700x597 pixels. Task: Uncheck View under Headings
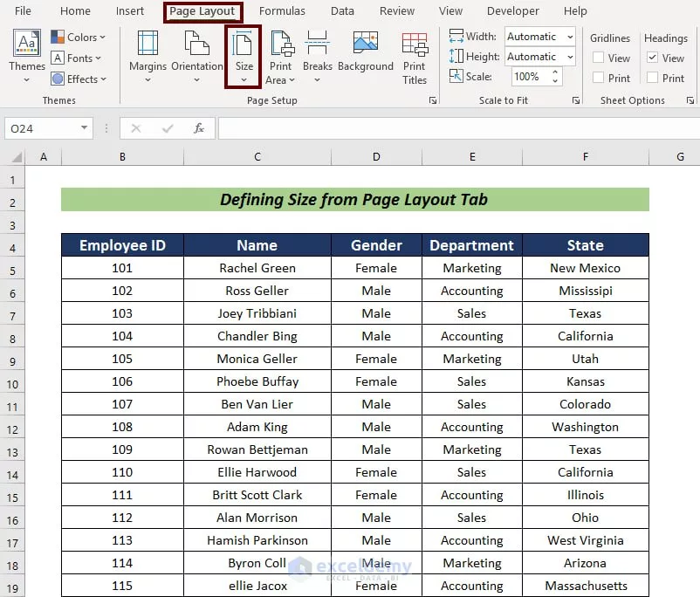(x=652, y=58)
